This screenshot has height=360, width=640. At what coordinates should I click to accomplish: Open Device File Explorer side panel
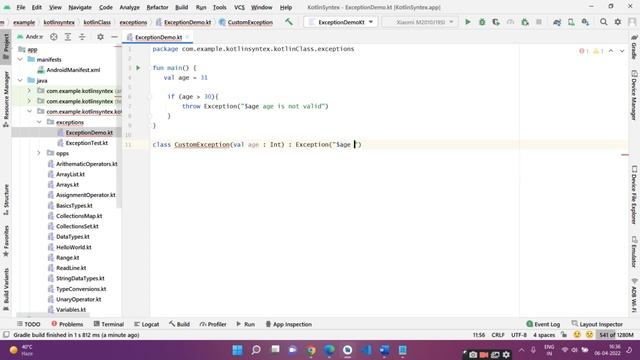(634, 195)
